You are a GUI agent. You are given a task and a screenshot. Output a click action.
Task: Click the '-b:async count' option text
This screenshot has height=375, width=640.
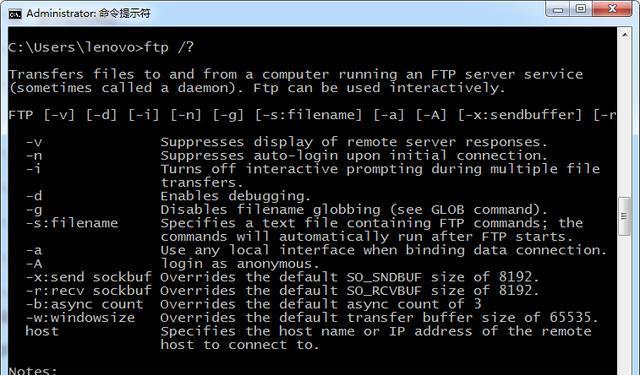84,304
